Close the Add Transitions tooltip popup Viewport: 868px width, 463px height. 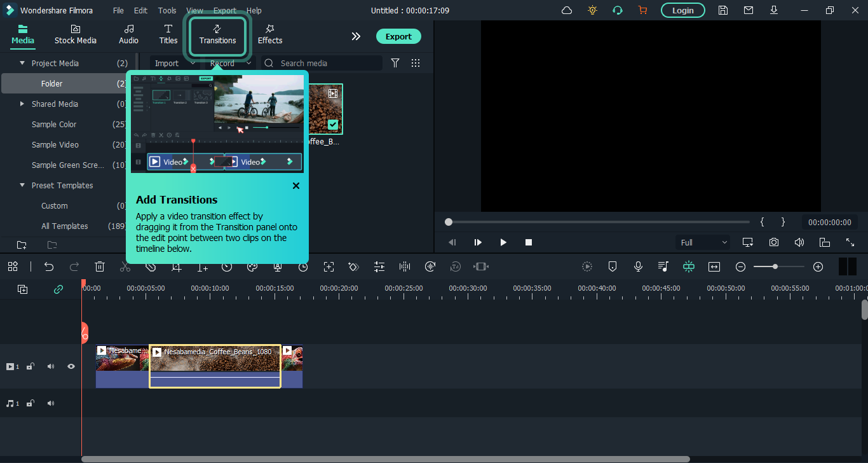click(x=295, y=186)
